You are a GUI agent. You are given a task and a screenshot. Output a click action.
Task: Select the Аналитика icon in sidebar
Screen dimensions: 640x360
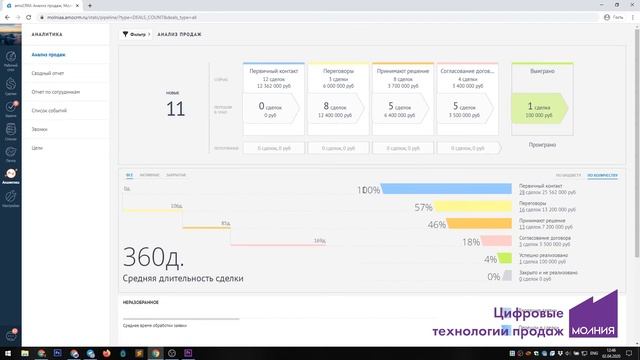tap(11, 174)
